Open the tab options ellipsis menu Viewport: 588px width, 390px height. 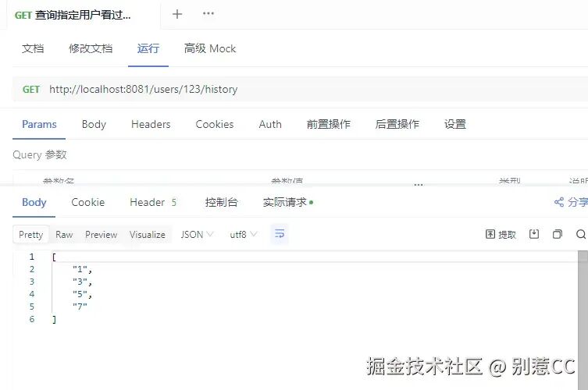[x=208, y=13]
